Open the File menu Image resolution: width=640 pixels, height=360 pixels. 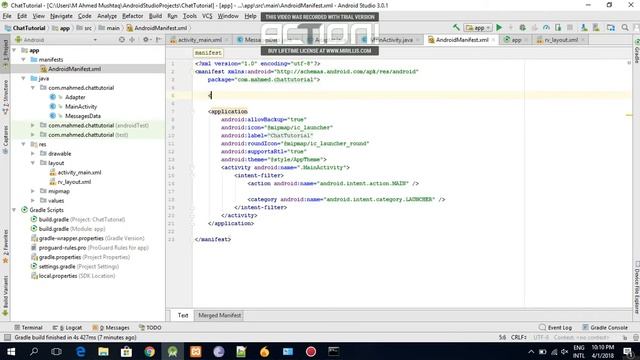coord(7,16)
